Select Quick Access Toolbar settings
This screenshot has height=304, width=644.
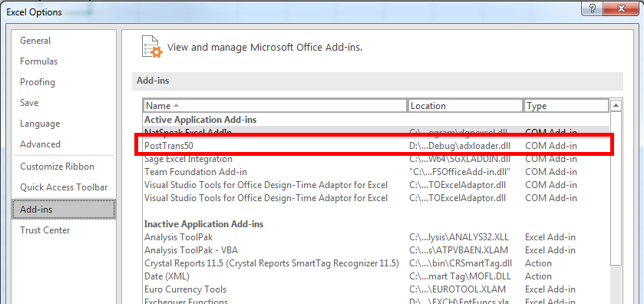[x=64, y=187]
